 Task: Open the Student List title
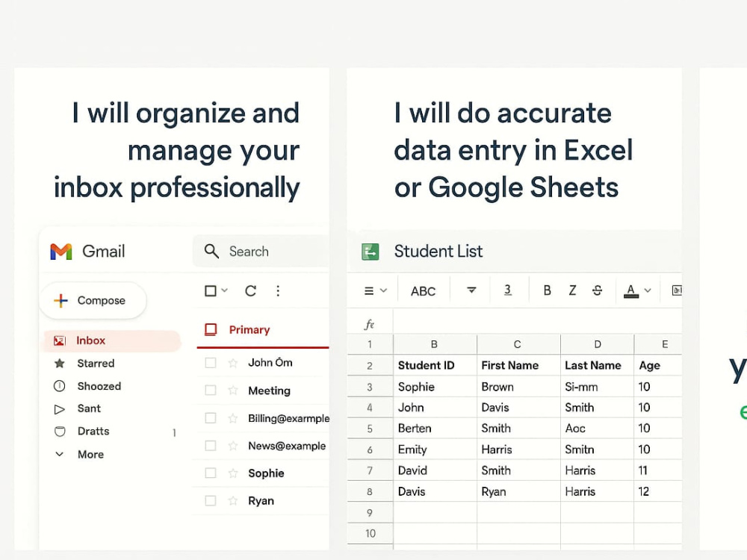(x=438, y=252)
